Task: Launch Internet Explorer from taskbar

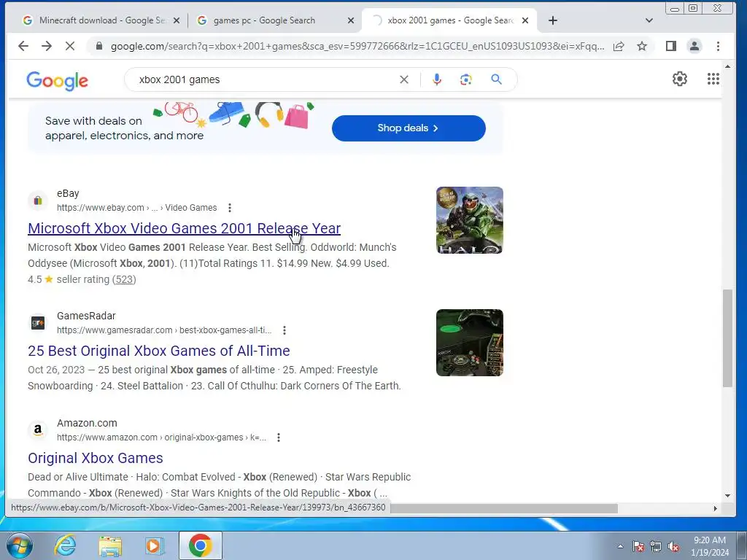Action: click(x=65, y=545)
